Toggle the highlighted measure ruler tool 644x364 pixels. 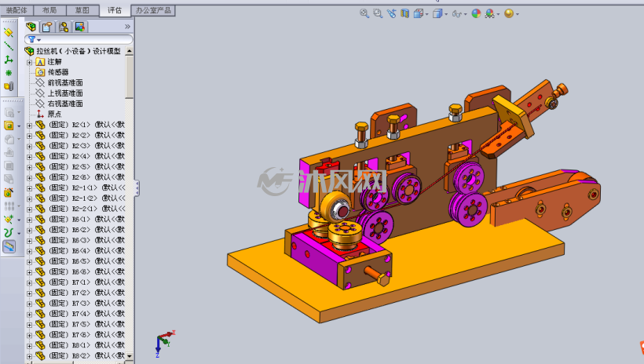click(9, 246)
